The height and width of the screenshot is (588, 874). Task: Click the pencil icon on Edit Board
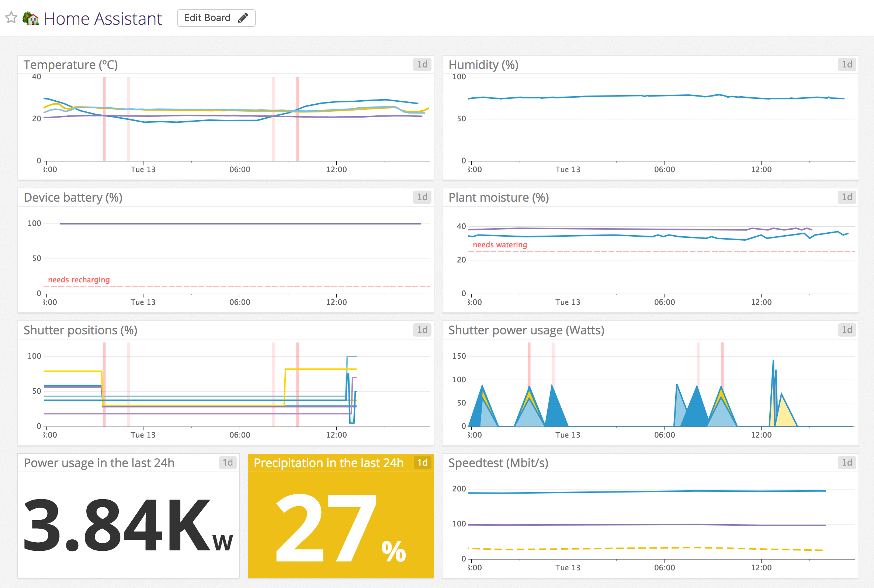click(x=243, y=17)
